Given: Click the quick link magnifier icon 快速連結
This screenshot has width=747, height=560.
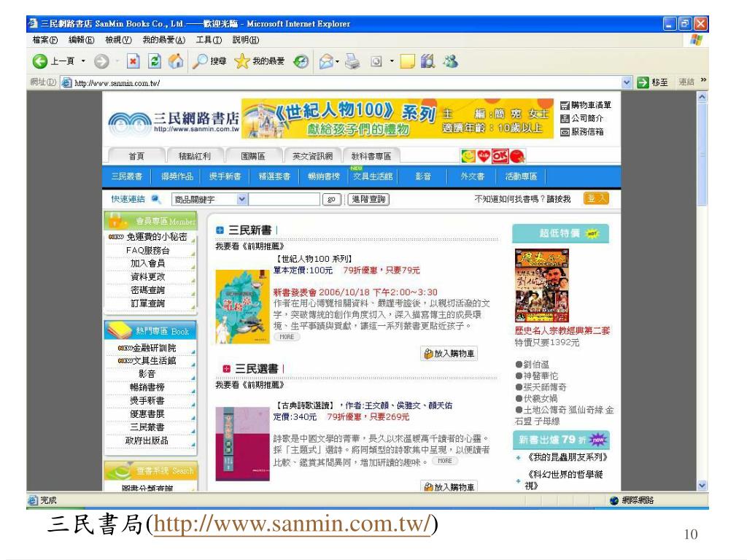Looking at the screenshot, I should (155, 198).
